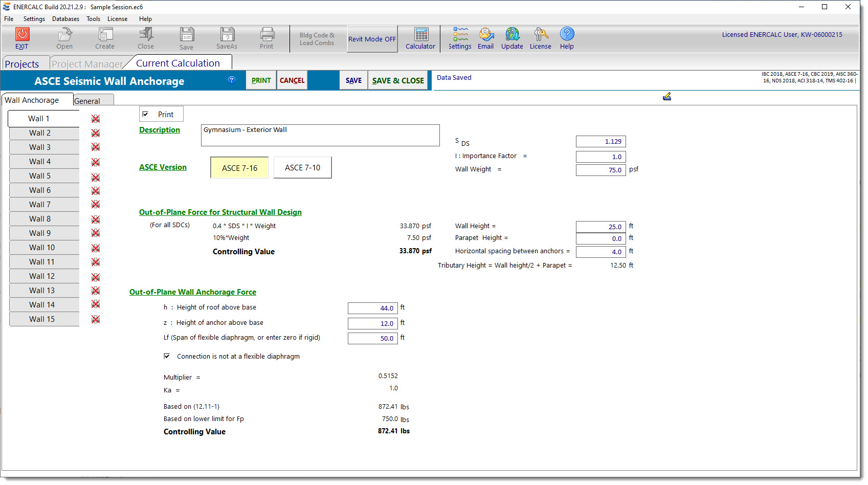Delete Wall 5 with its red X icon
This screenshot has height=485, width=868.
pos(96,178)
